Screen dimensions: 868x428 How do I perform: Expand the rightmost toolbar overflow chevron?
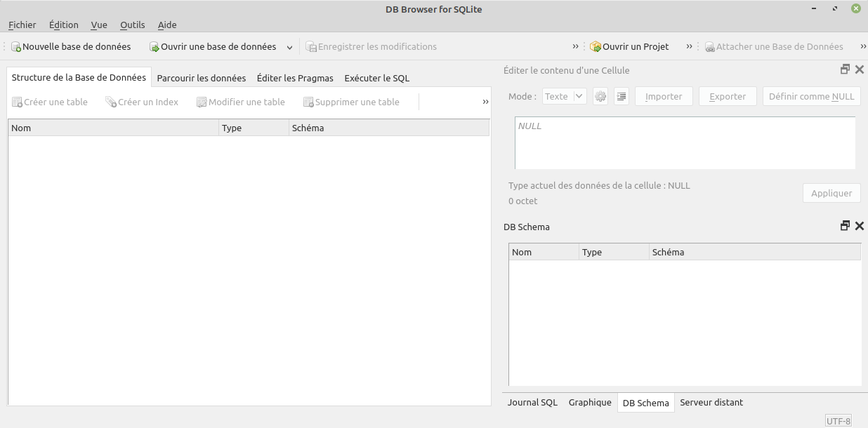click(x=863, y=47)
